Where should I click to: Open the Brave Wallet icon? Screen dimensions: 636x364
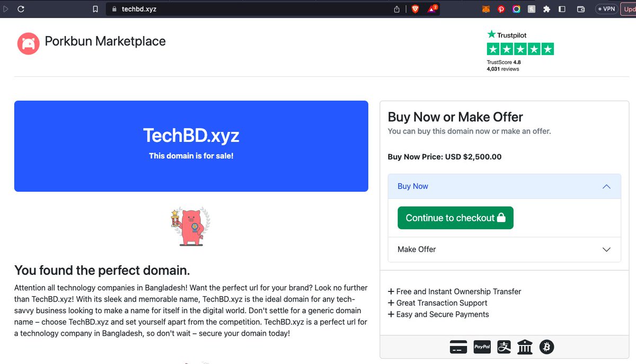[x=581, y=9]
